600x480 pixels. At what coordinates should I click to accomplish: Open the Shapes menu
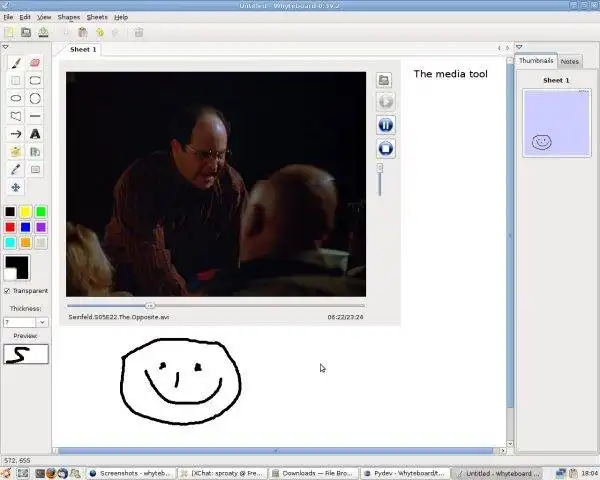click(x=68, y=17)
